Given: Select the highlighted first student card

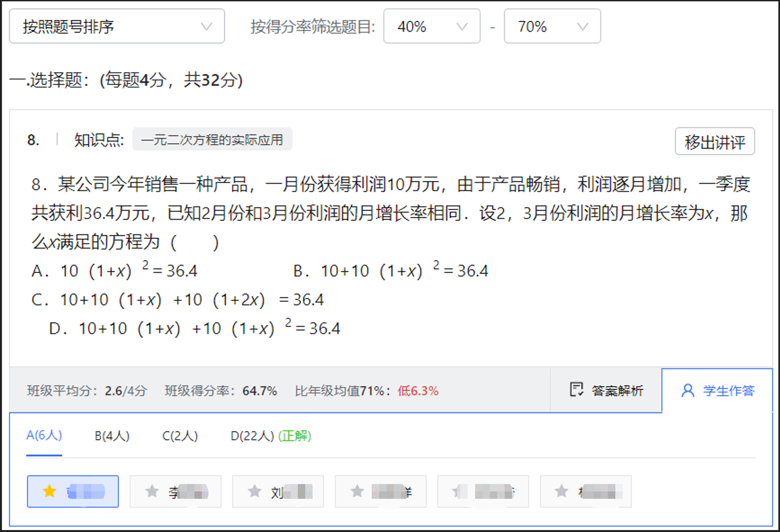Looking at the screenshot, I should point(73,491).
